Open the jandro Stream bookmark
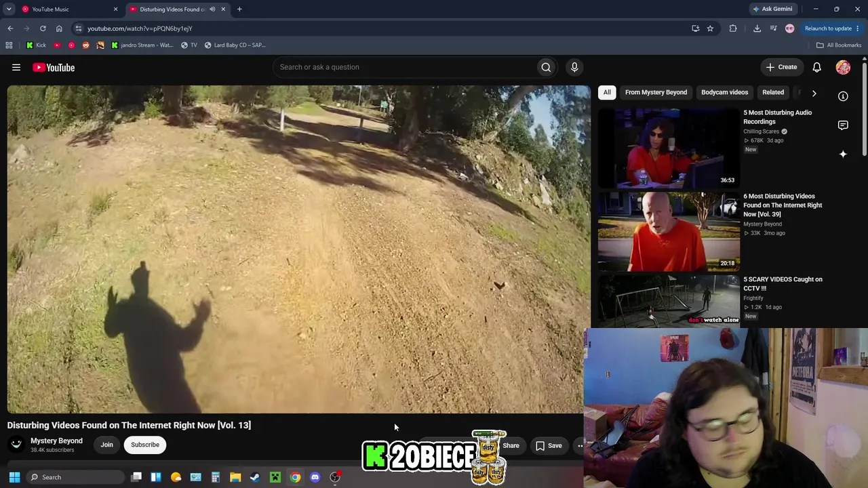 (142, 45)
